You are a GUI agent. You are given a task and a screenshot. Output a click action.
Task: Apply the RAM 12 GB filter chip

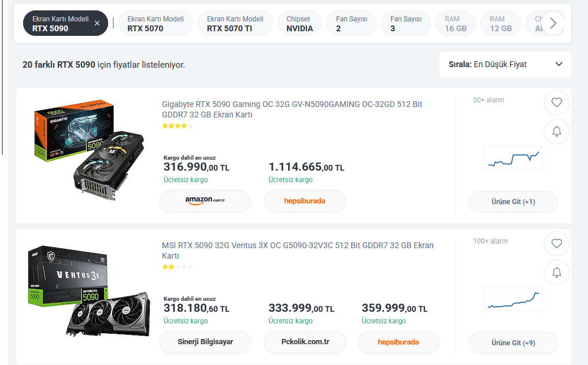501,23
